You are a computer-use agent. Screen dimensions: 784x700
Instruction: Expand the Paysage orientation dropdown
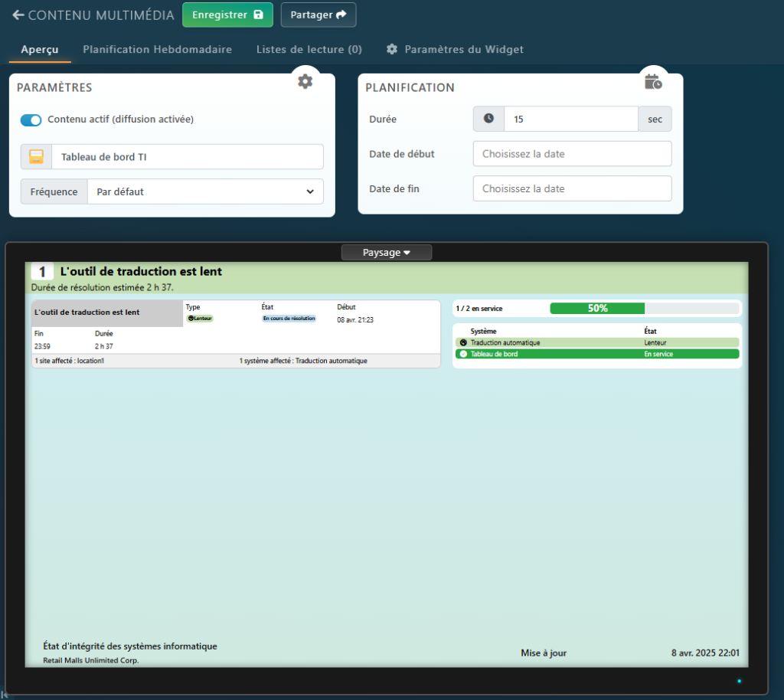pyautogui.click(x=386, y=253)
